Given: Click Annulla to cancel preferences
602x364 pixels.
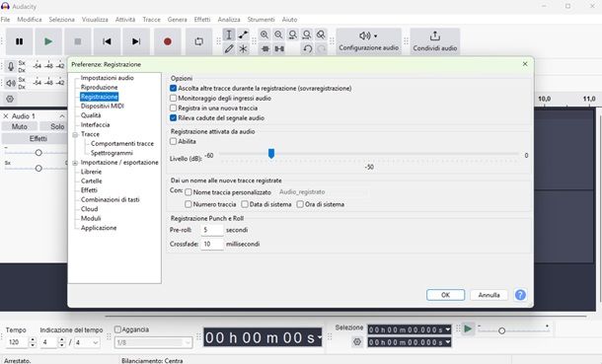Looking at the screenshot, I should 489,295.
